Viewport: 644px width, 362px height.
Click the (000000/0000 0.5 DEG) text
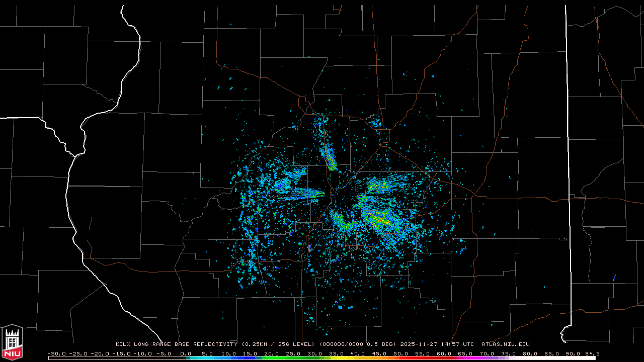[358, 344]
